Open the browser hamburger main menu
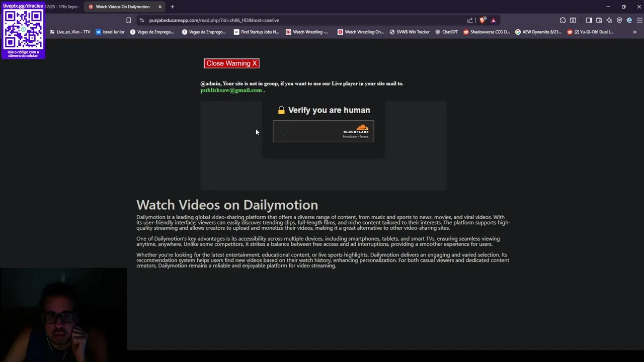This screenshot has height=362, width=644. coord(639,20)
